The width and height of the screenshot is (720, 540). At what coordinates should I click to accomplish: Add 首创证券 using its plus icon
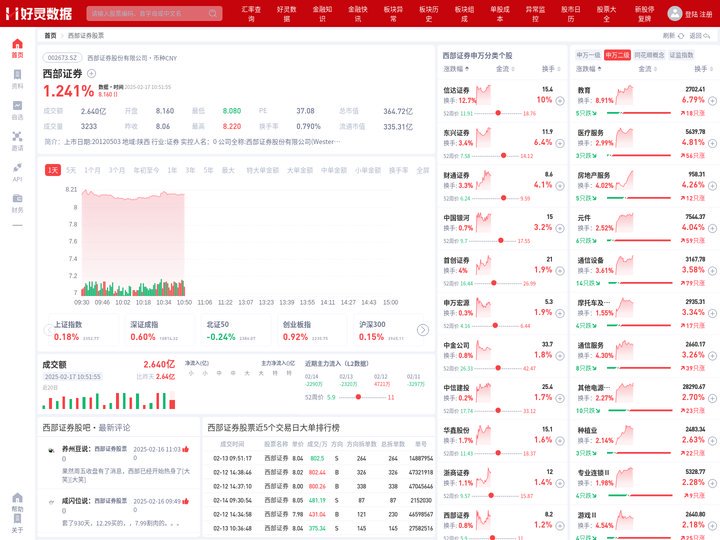tap(560, 271)
